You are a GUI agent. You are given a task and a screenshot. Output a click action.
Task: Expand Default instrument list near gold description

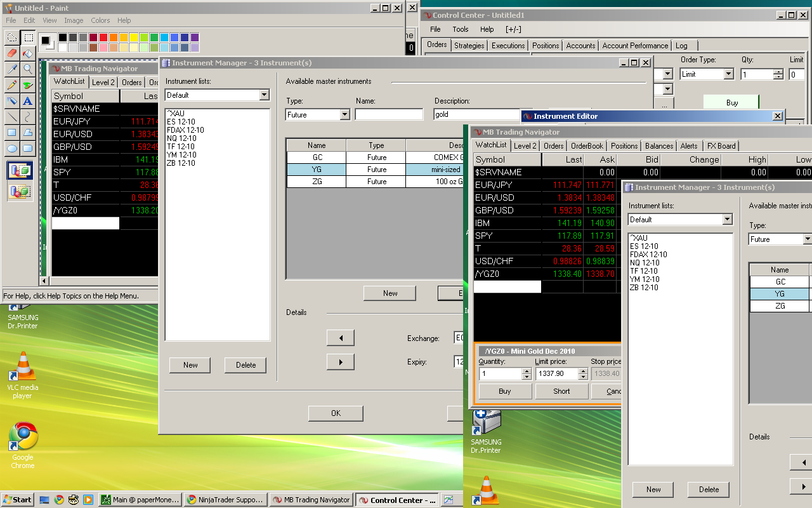tap(264, 95)
